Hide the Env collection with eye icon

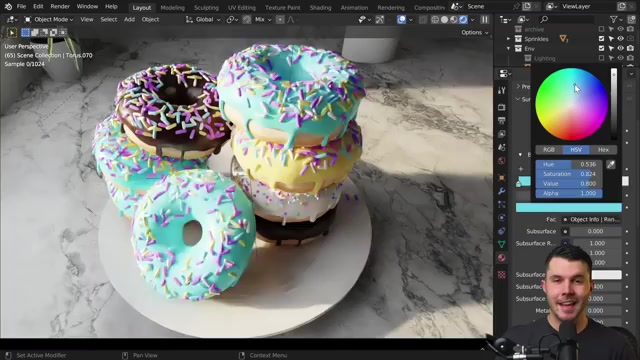pos(620,49)
